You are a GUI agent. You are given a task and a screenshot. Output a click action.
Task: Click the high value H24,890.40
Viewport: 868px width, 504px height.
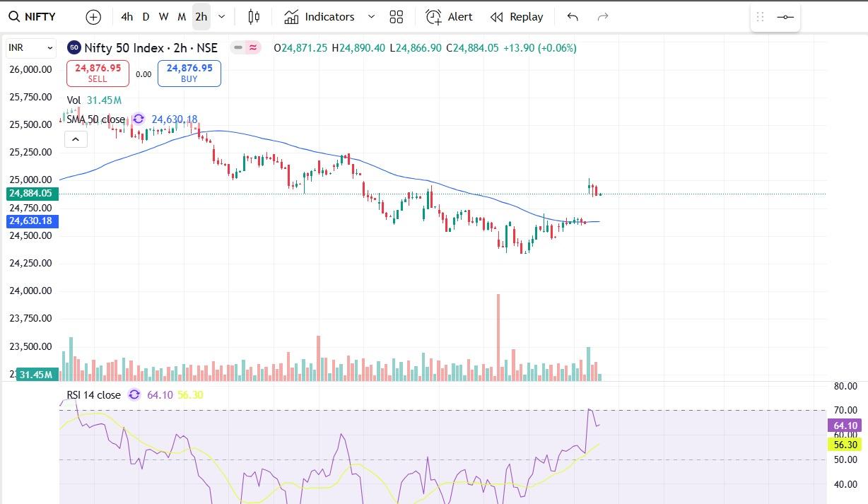pyautogui.click(x=358, y=48)
